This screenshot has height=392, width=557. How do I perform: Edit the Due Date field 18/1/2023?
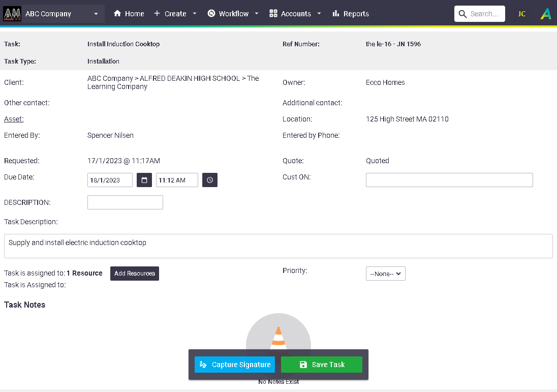coord(110,180)
